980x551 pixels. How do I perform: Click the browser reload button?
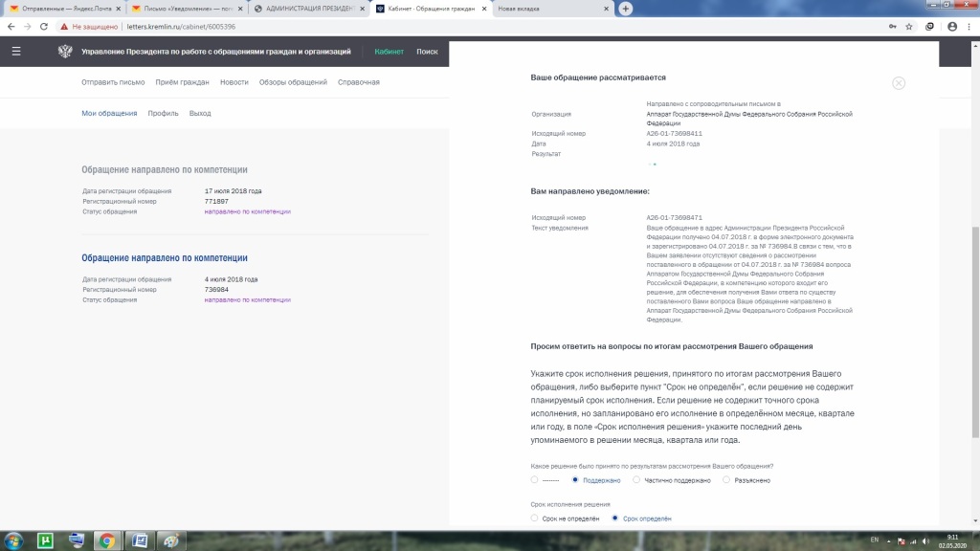(x=44, y=27)
